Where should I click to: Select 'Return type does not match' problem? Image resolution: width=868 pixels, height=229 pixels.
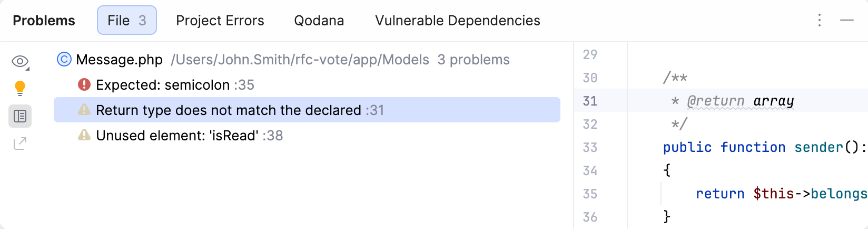click(229, 110)
